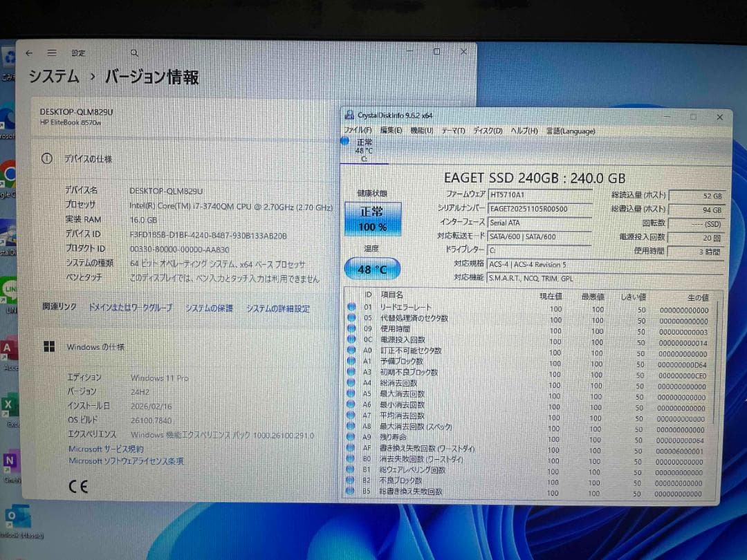Click the CrystalDiskInfo title bar icon
The image size is (747, 560).
pyautogui.click(x=349, y=115)
